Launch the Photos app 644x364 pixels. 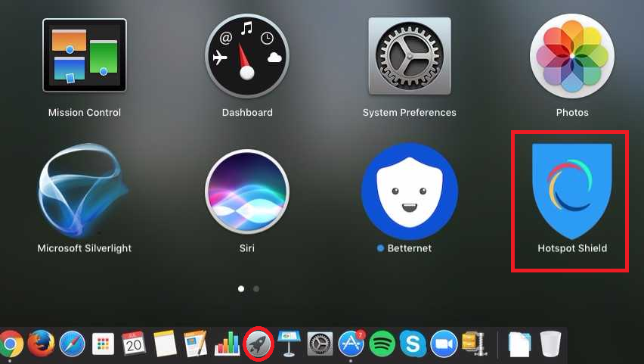coord(572,55)
